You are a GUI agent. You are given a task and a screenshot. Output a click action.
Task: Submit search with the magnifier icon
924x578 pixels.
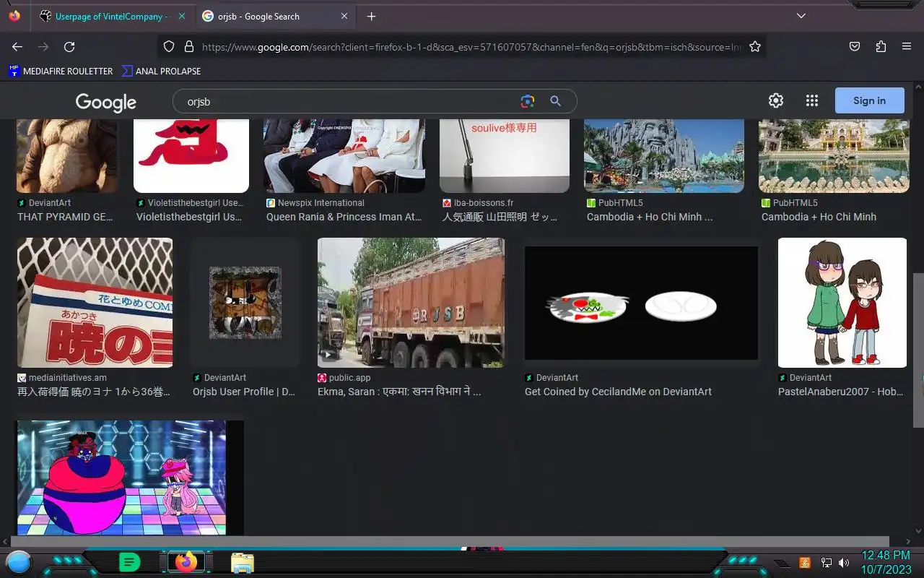[x=555, y=101]
